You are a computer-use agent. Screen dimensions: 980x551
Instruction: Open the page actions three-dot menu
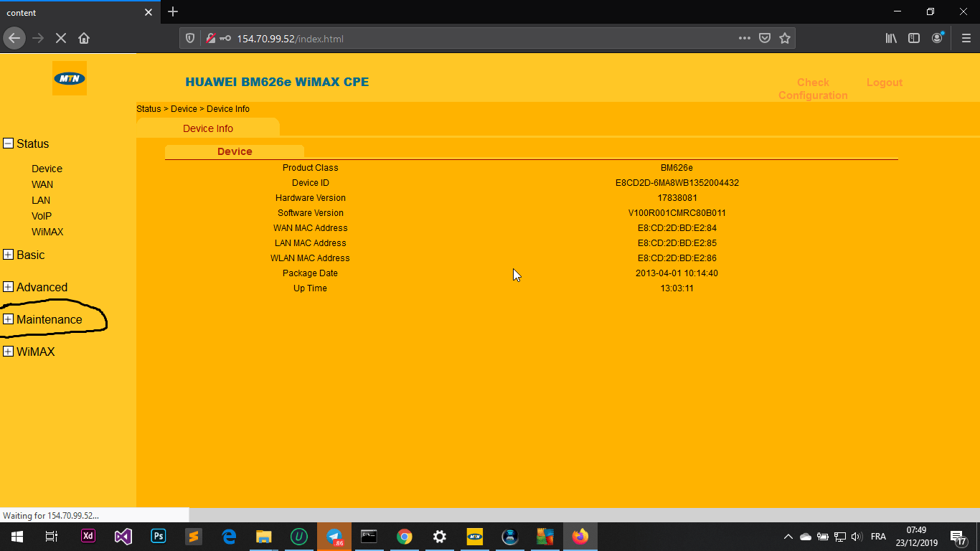pos(745,39)
